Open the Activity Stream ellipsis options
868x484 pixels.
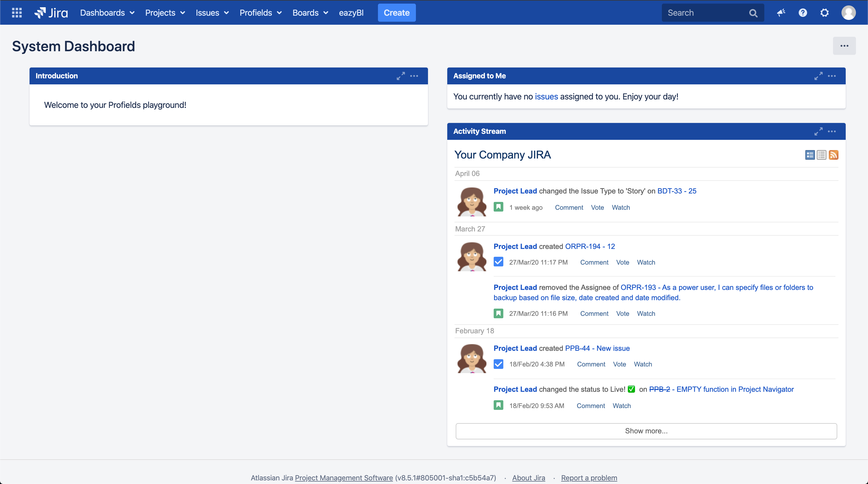832,131
